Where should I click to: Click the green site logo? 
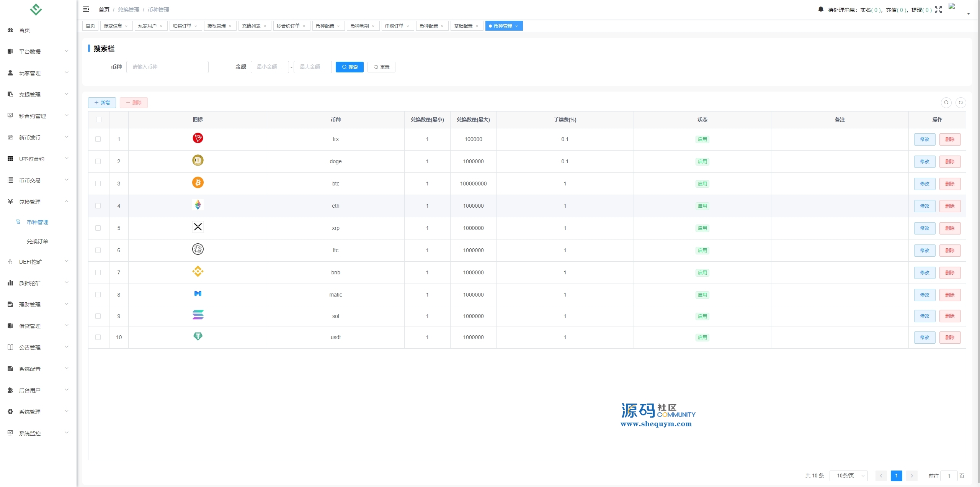[36, 9]
